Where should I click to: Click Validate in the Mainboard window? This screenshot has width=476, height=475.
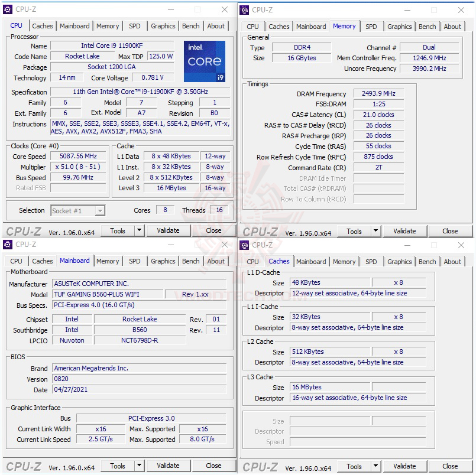pyautogui.click(x=168, y=466)
